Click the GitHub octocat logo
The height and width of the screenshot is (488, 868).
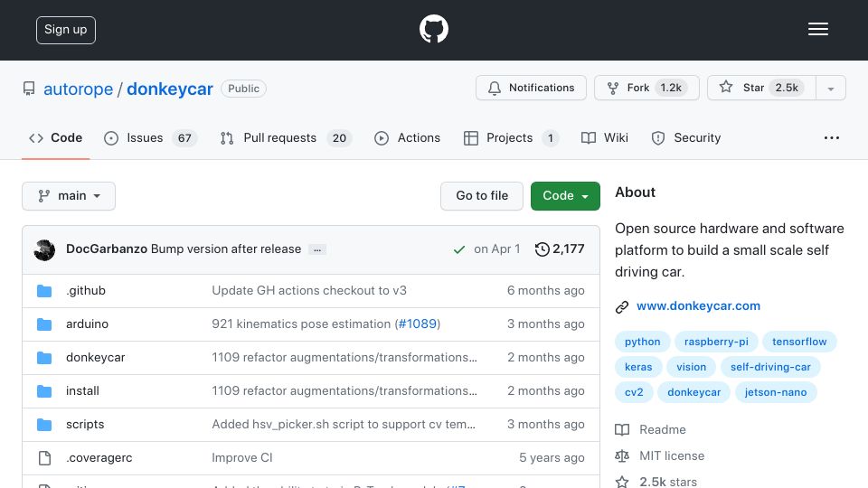click(x=433, y=29)
